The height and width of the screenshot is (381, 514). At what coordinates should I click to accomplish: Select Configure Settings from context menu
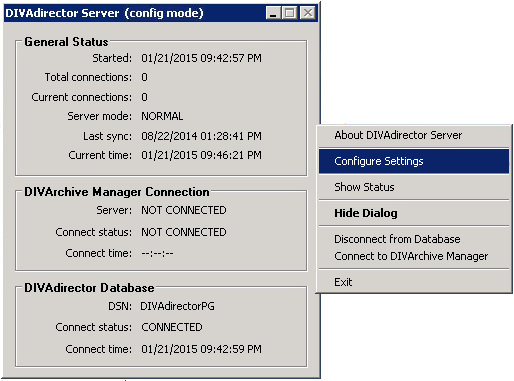[414, 161]
